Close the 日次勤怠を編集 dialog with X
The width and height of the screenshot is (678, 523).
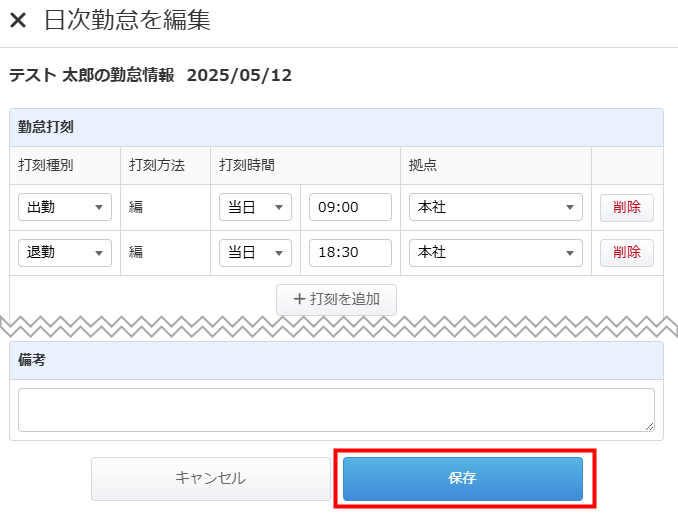(x=18, y=20)
